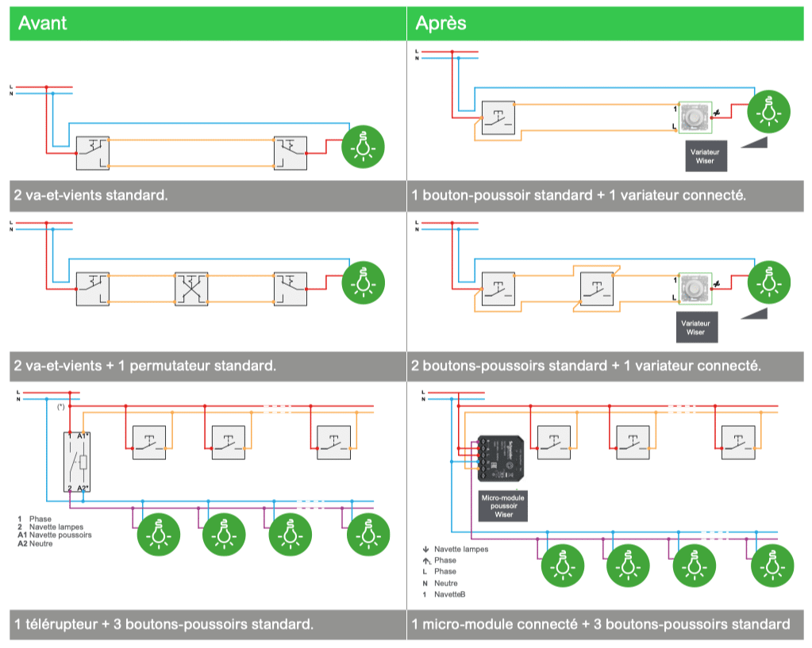The width and height of the screenshot is (812, 648).
Task: Select the second push-button nearest the dimmer in the two boutons-poussoirs diagram
Action: pos(597,289)
